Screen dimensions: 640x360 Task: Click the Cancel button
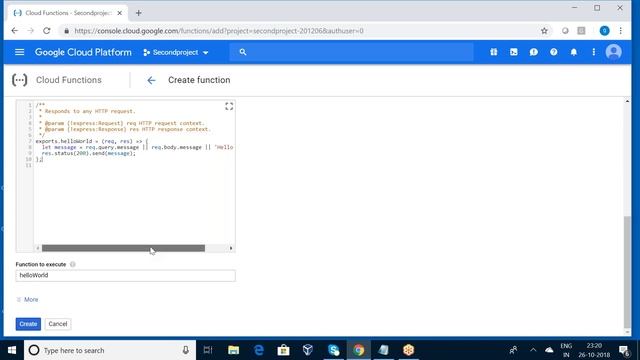[58, 324]
